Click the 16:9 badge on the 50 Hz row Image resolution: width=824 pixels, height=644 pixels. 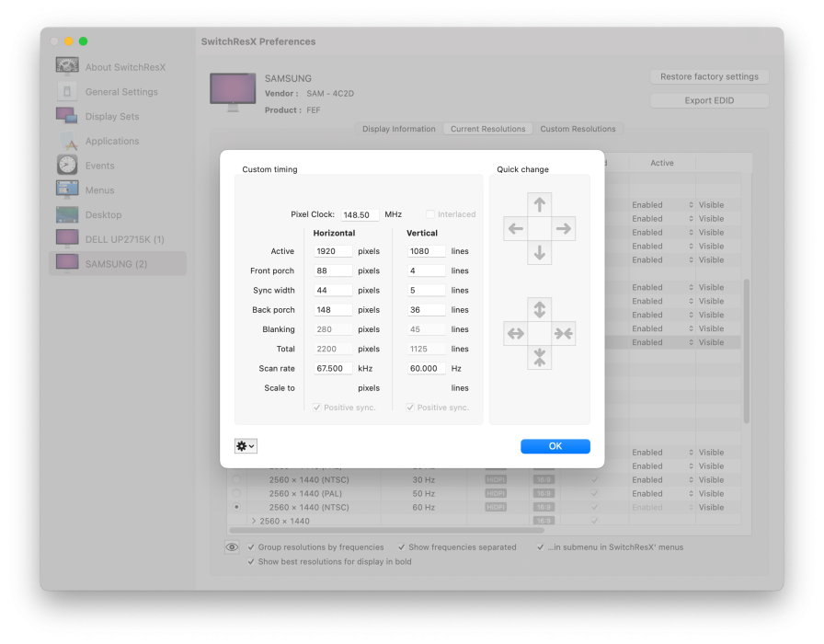(x=544, y=493)
